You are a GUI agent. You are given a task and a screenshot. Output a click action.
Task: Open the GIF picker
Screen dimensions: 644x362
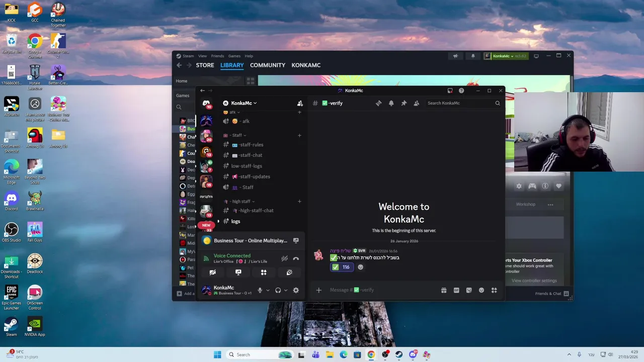point(456,290)
